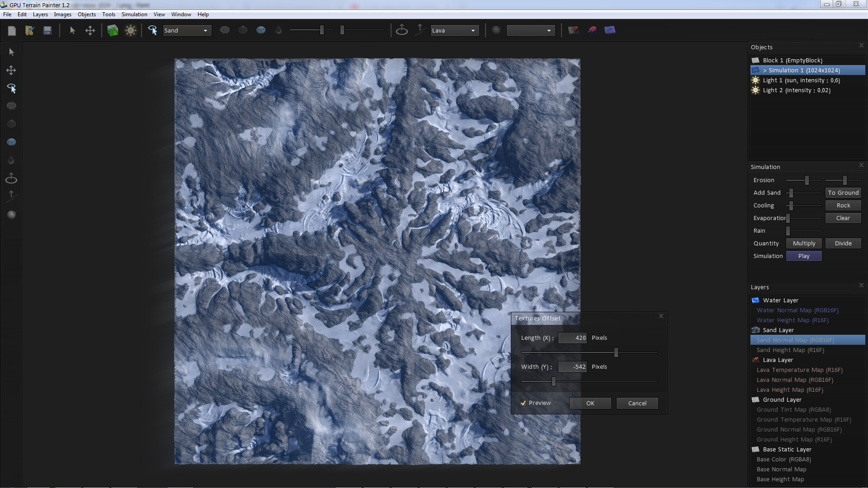Open the Simulation menu

(134, 14)
